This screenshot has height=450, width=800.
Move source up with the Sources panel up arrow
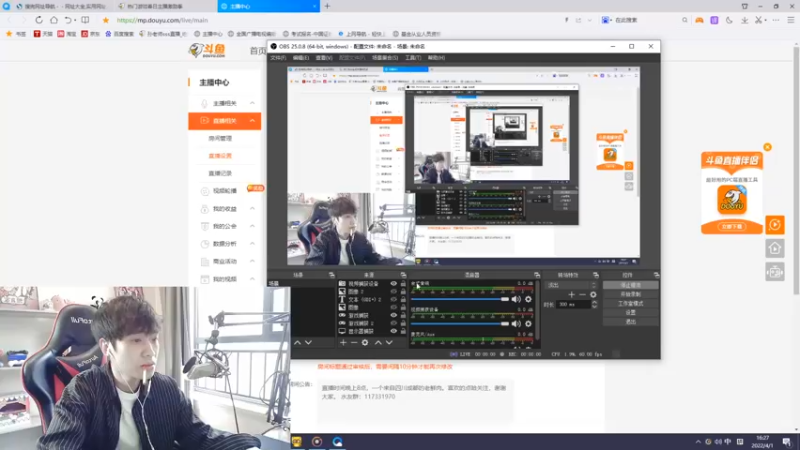(x=378, y=343)
